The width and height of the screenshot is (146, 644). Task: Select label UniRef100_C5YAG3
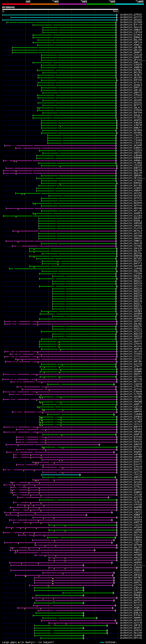coord(131,354)
